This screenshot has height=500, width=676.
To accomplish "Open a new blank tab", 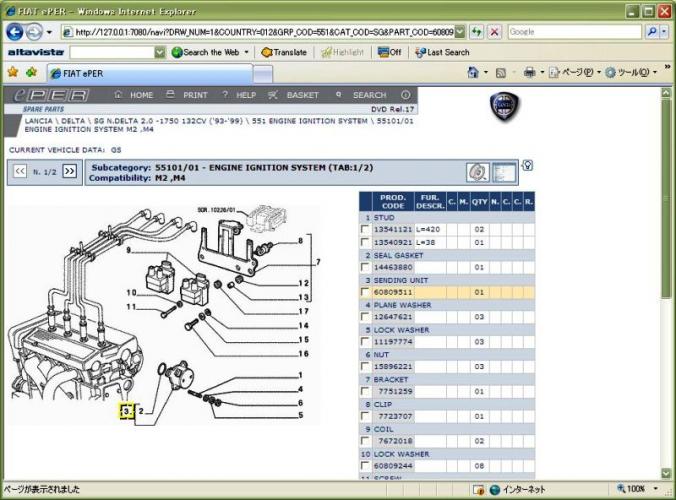I will (263, 74).
